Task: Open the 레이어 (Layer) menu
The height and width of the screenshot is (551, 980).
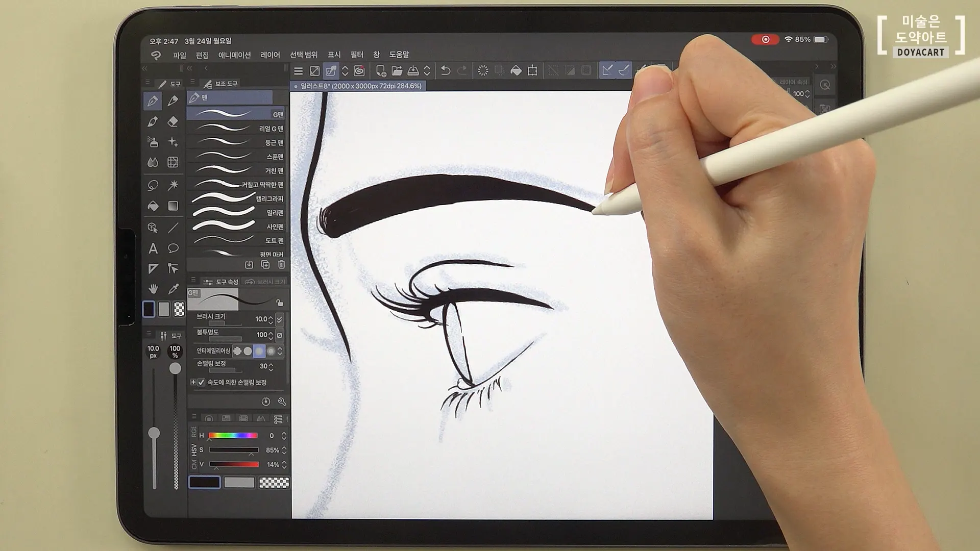Action: [x=270, y=55]
